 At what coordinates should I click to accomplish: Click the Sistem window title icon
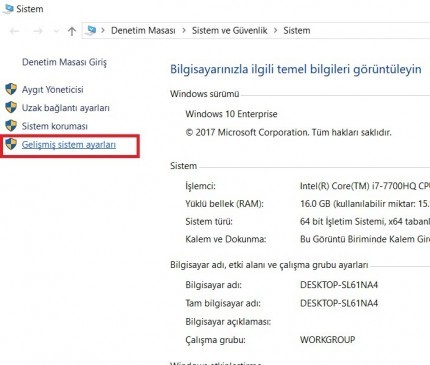(x=8, y=9)
